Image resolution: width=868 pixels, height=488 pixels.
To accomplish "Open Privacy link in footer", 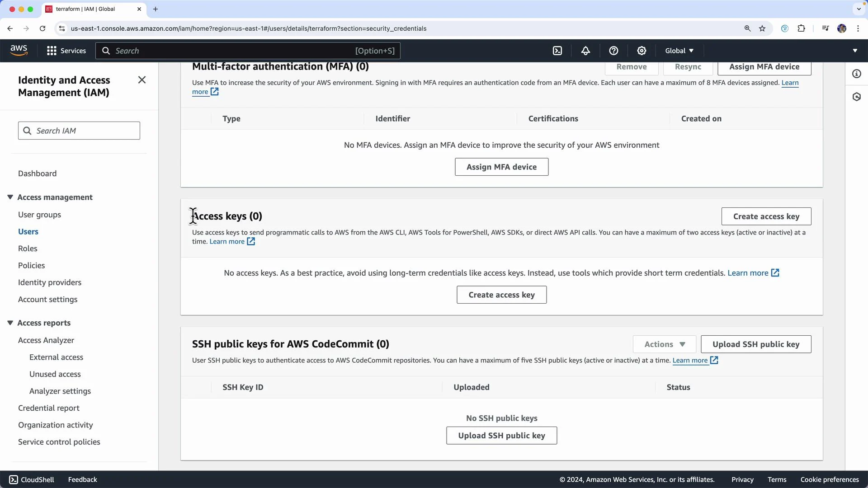I will [x=742, y=479].
